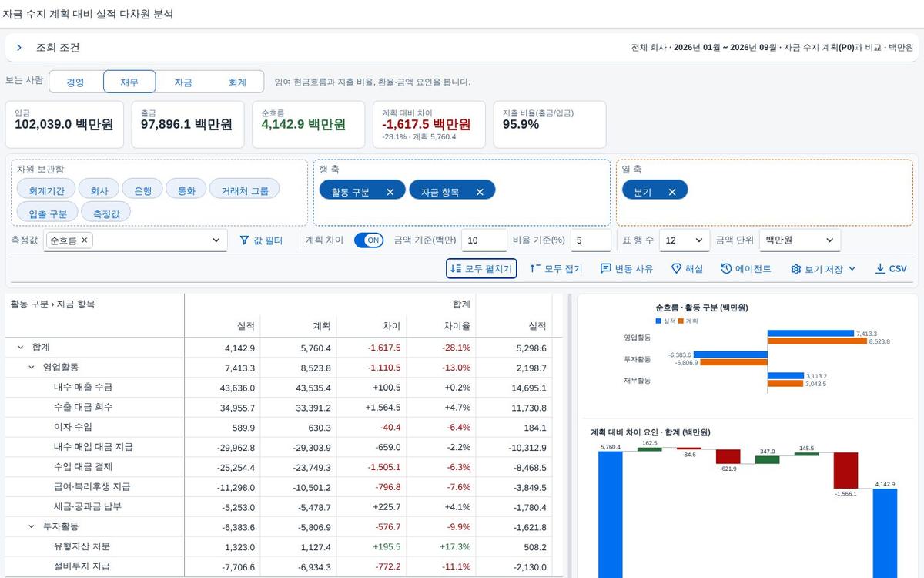
Task: Launch the 에이전트 button
Action: (x=745, y=268)
